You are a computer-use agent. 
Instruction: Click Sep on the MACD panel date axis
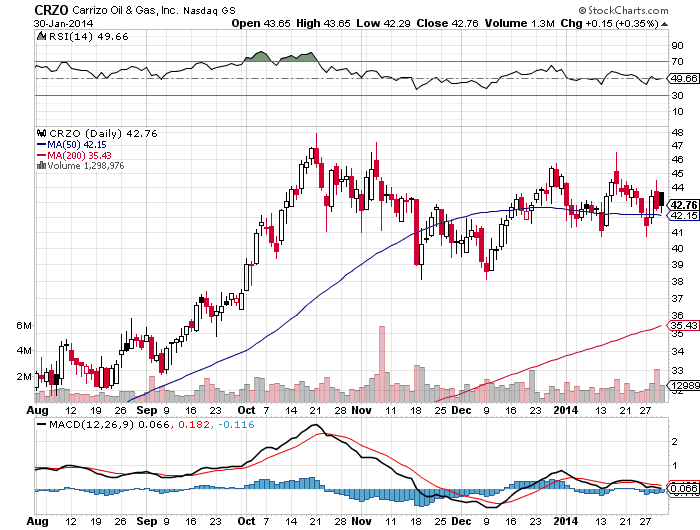coord(147,521)
